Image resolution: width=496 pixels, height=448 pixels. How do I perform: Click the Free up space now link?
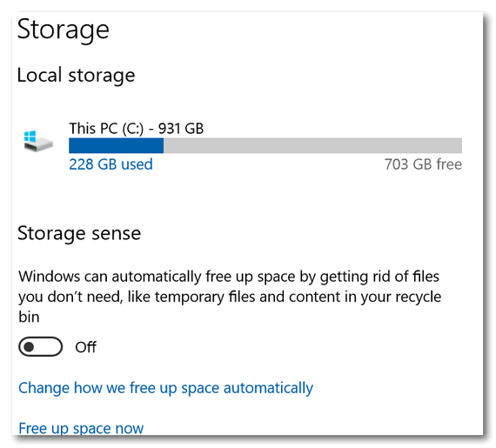coord(81,428)
